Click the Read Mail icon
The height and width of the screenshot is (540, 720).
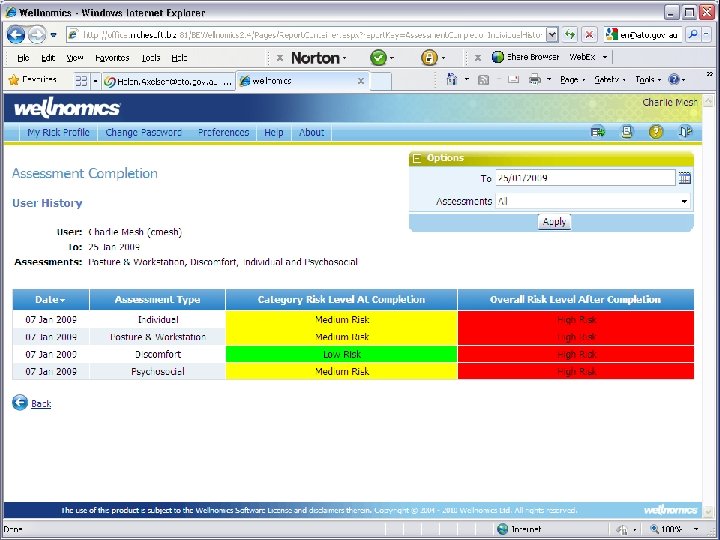[513, 80]
